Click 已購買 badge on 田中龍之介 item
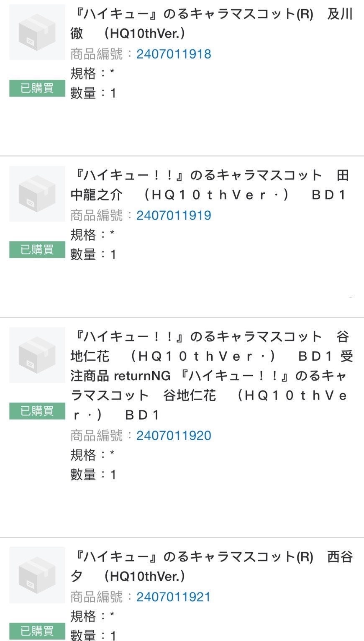The height and width of the screenshot is (641, 364). [37, 250]
